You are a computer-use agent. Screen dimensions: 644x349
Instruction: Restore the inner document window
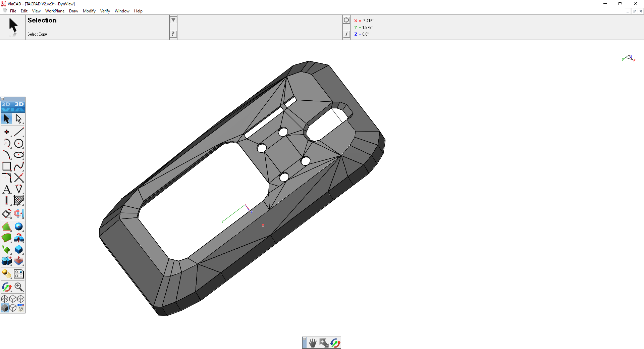634,11
